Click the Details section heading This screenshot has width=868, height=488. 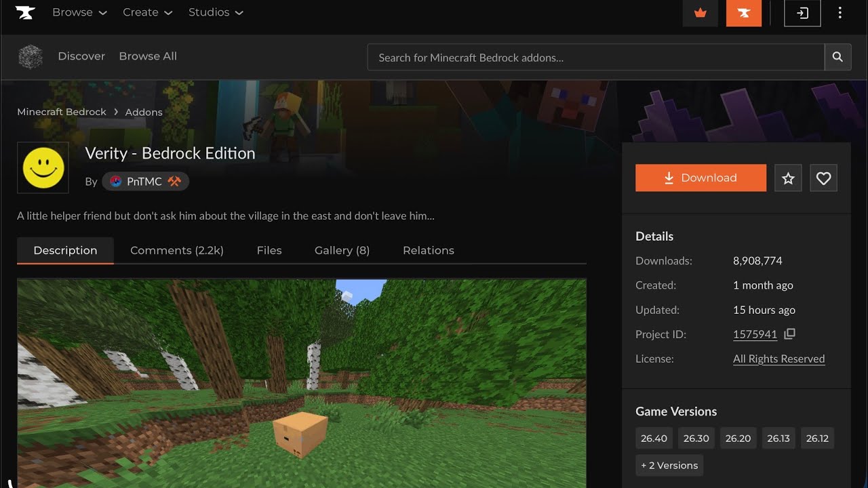pyautogui.click(x=654, y=237)
